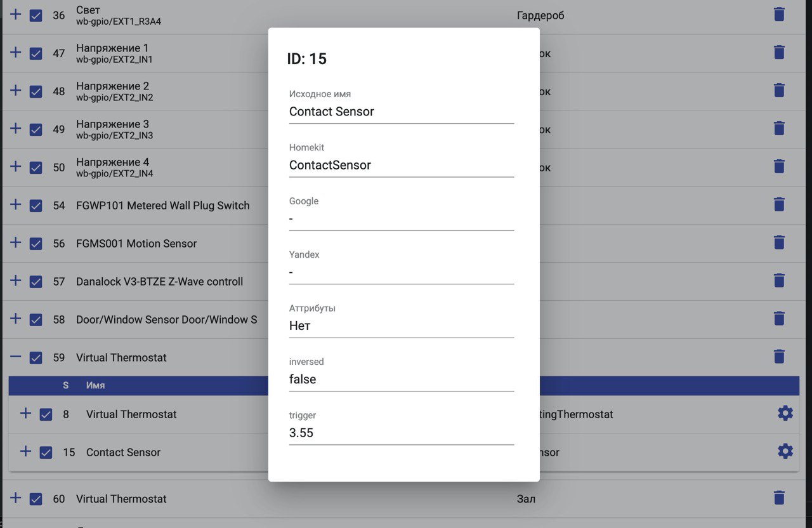Uncheck device 54 FGWP101 checkbox
The width and height of the screenshot is (812, 528).
(x=36, y=206)
